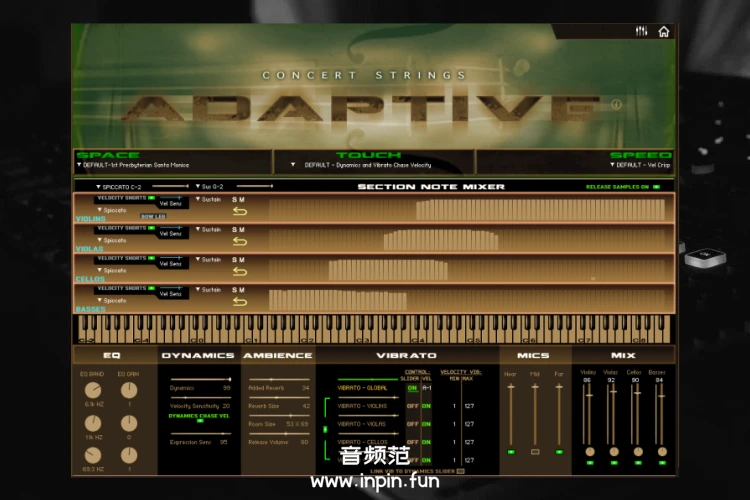Click the 1.1k HZ EQ band knob
Viewport: 750px width, 500px height.
[93, 423]
